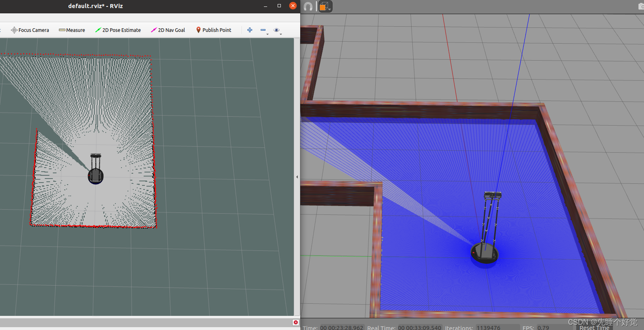
Task: Select the Measure tool in RViz
Action: [72, 30]
